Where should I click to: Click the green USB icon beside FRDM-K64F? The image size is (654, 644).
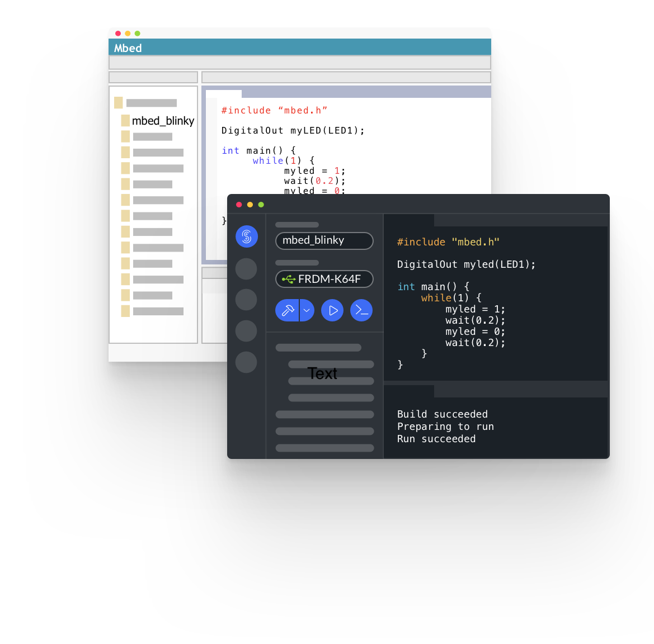289,280
